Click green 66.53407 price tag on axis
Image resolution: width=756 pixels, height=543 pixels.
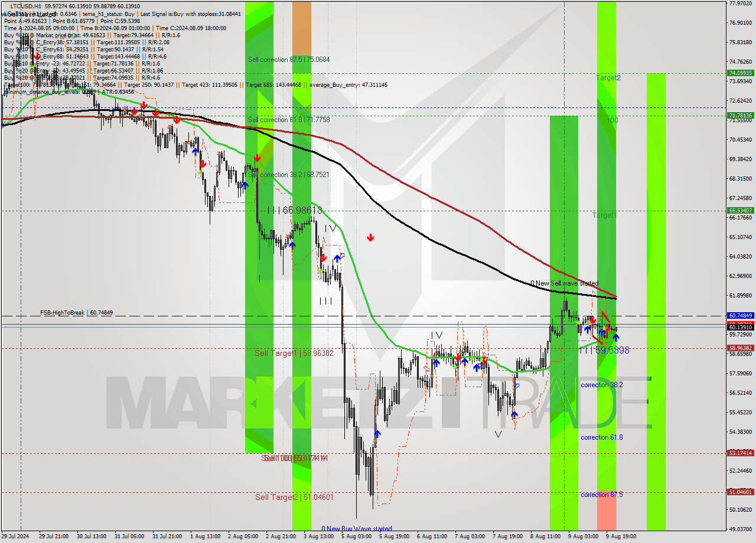[741, 210]
